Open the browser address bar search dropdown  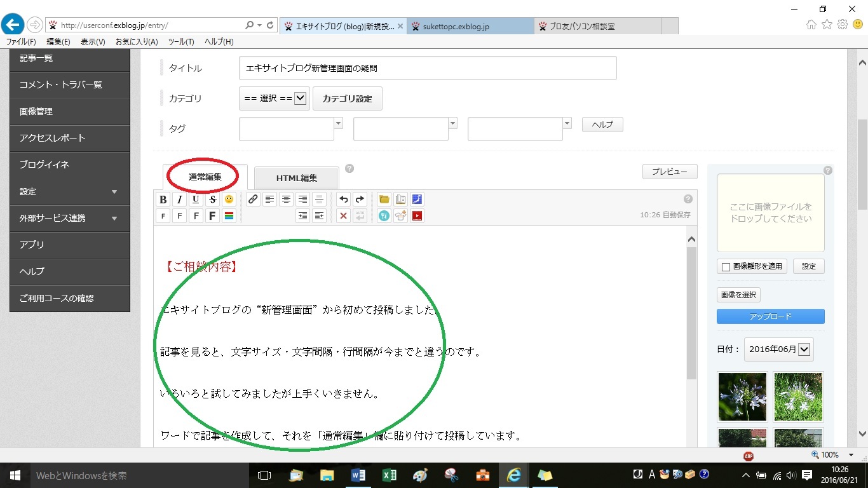click(260, 25)
